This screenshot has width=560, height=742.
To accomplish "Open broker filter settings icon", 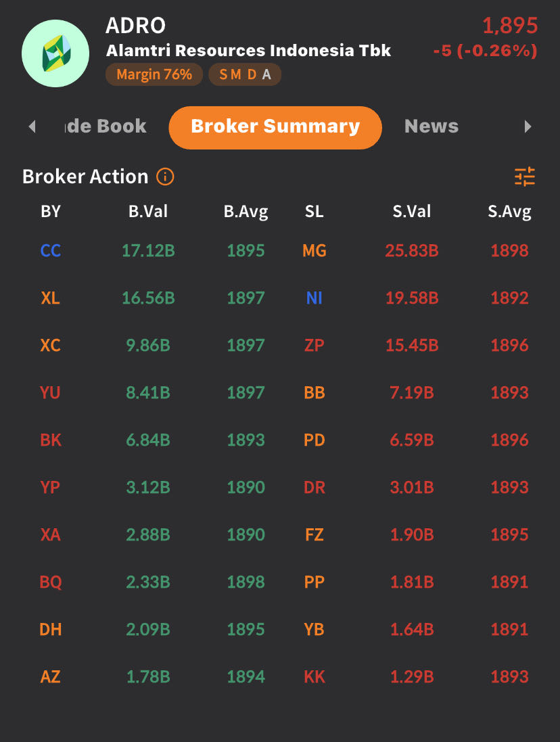I will (x=525, y=177).
